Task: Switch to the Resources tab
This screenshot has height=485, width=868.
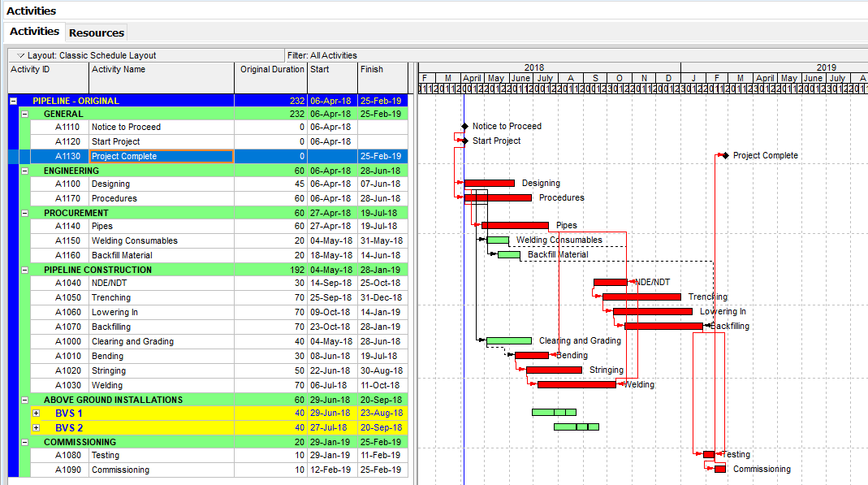Action: click(97, 32)
